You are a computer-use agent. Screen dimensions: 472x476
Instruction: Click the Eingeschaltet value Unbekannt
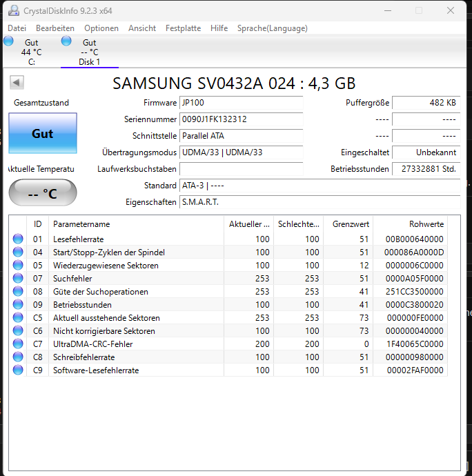point(426,152)
